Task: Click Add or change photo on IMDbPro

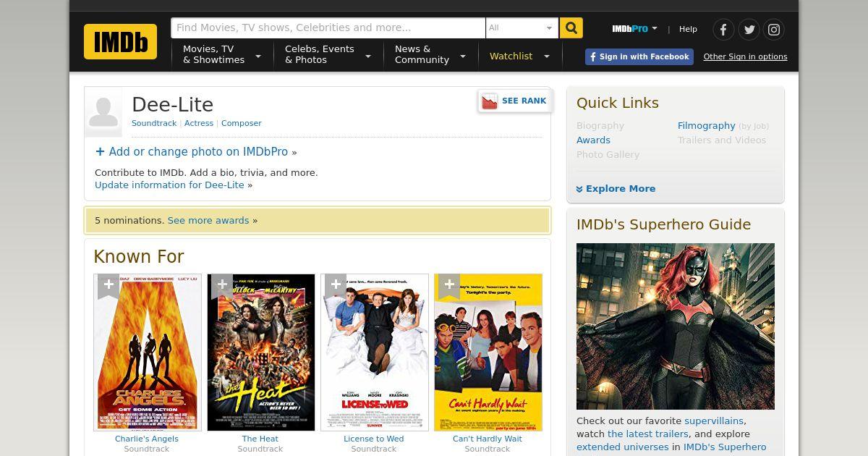Action: point(198,152)
